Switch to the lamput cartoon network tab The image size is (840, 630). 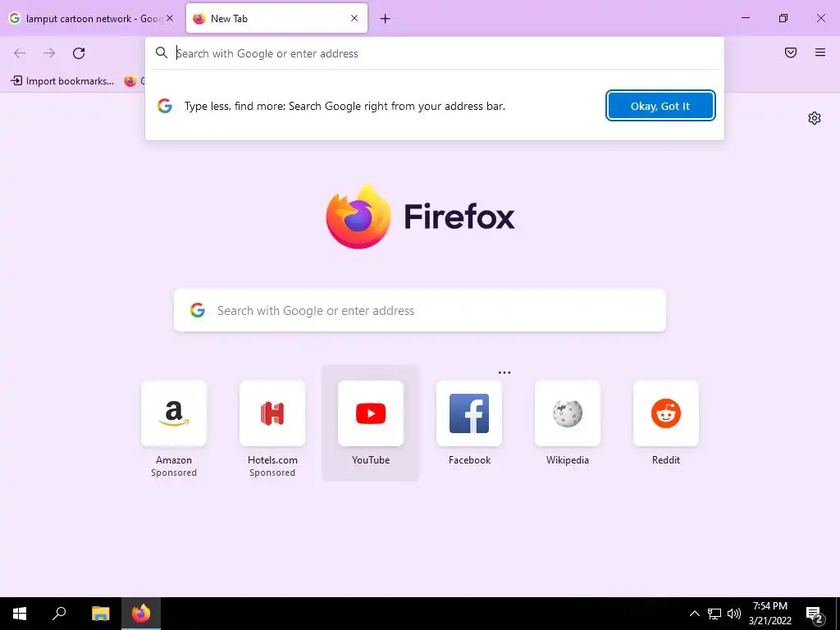(92, 18)
